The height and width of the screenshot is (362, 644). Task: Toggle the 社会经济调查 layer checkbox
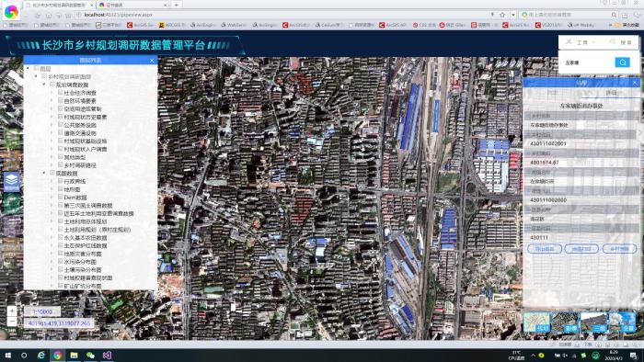(61, 93)
